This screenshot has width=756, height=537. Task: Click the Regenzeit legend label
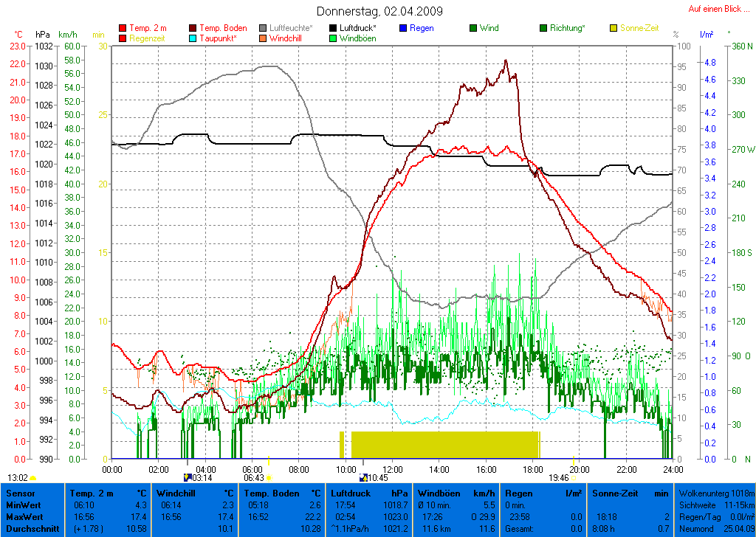point(149,38)
